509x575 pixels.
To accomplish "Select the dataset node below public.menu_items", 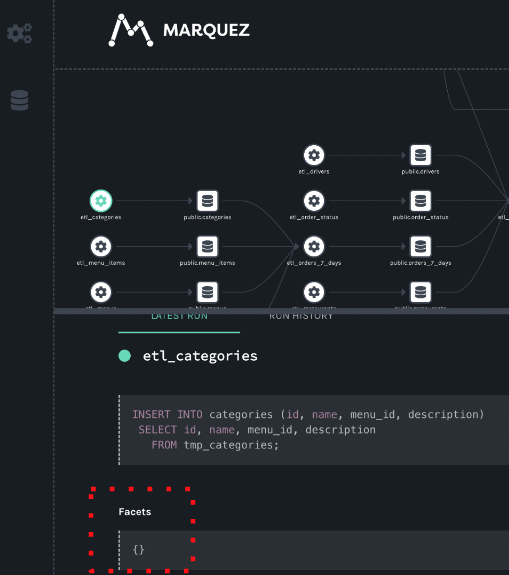I will pos(207,292).
